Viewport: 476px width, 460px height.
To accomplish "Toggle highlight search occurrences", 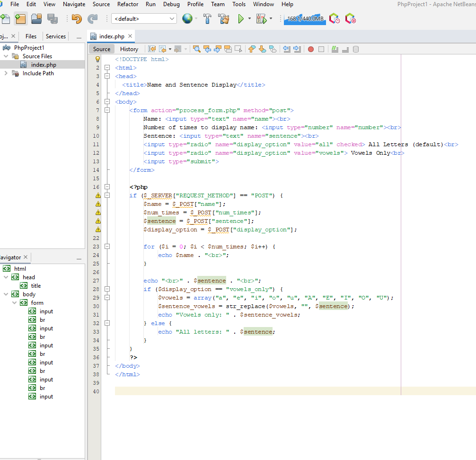I will tap(228, 49).
